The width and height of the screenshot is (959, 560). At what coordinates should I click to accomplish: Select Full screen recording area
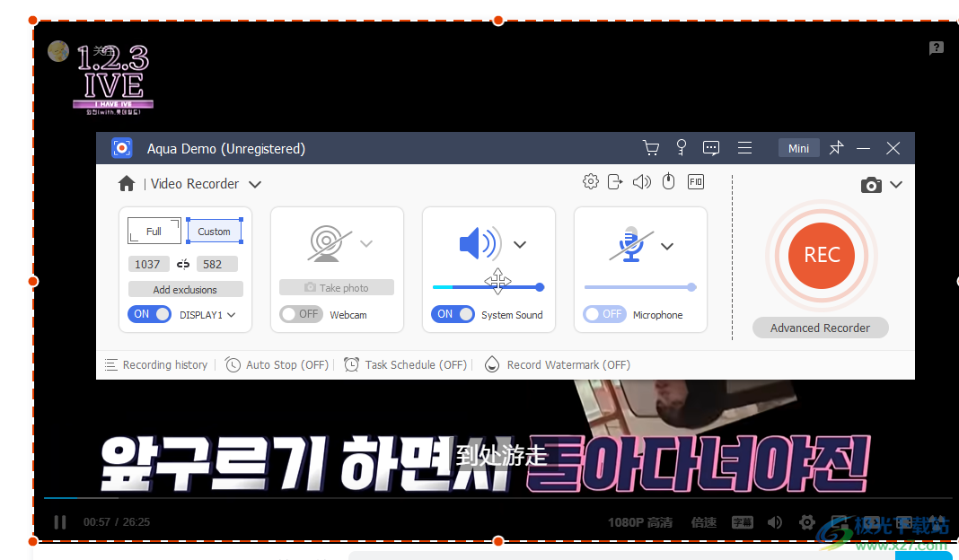154,232
